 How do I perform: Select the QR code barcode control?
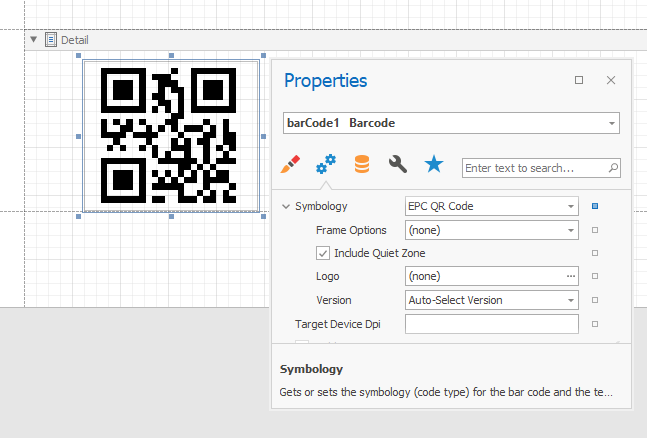click(170, 133)
